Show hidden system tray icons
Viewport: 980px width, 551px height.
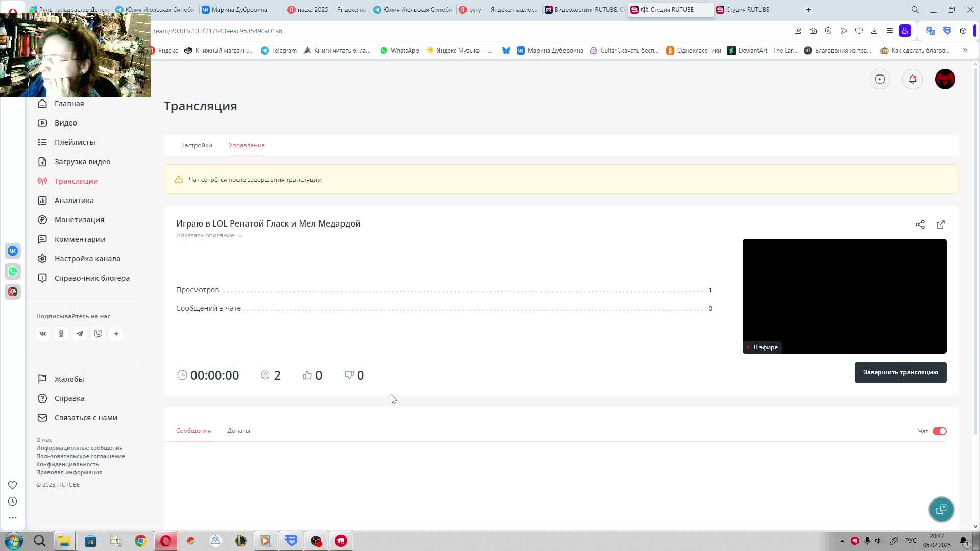[842, 541]
